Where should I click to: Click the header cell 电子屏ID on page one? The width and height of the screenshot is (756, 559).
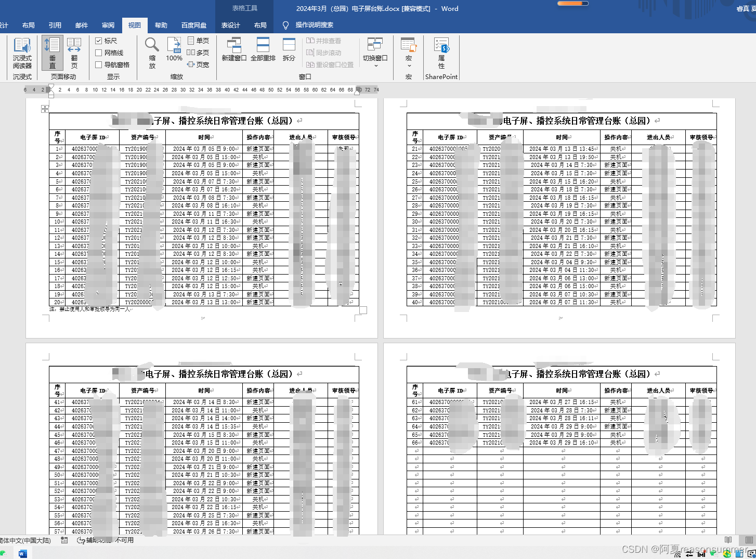92,137
